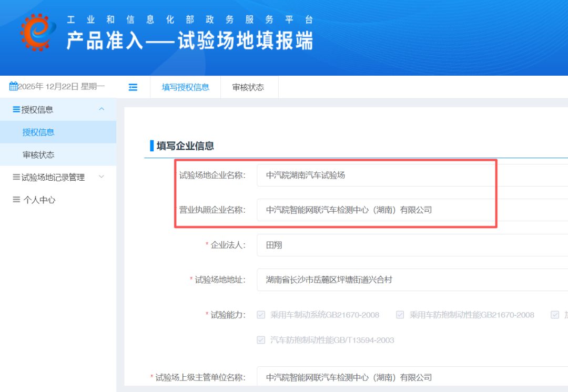This screenshot has width=568, height=392.
Task: Open 个人中心 in the sidebar
Action: point(39,200)
